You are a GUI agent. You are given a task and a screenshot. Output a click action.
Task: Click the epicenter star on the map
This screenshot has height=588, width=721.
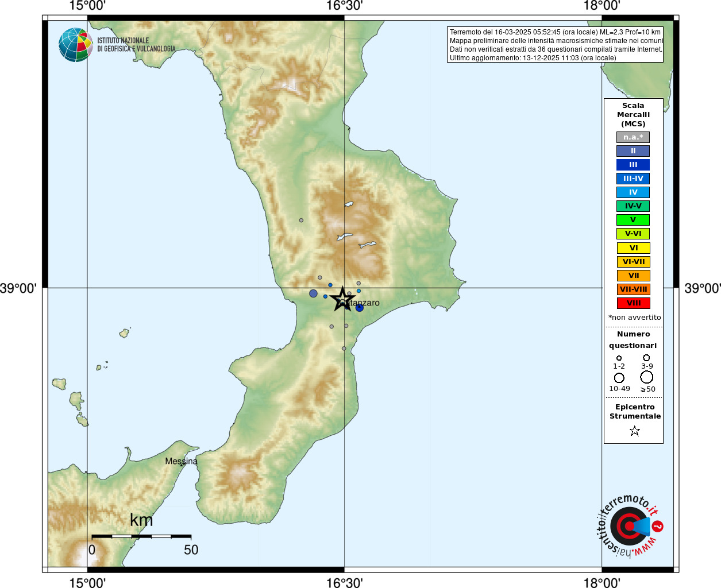pyautogui.click(x=343, y=299)
